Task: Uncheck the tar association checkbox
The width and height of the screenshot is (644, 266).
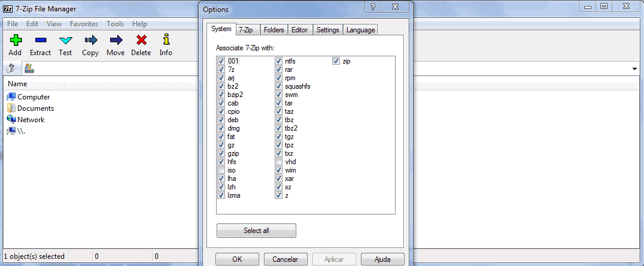Action: [x=279, y=103]
